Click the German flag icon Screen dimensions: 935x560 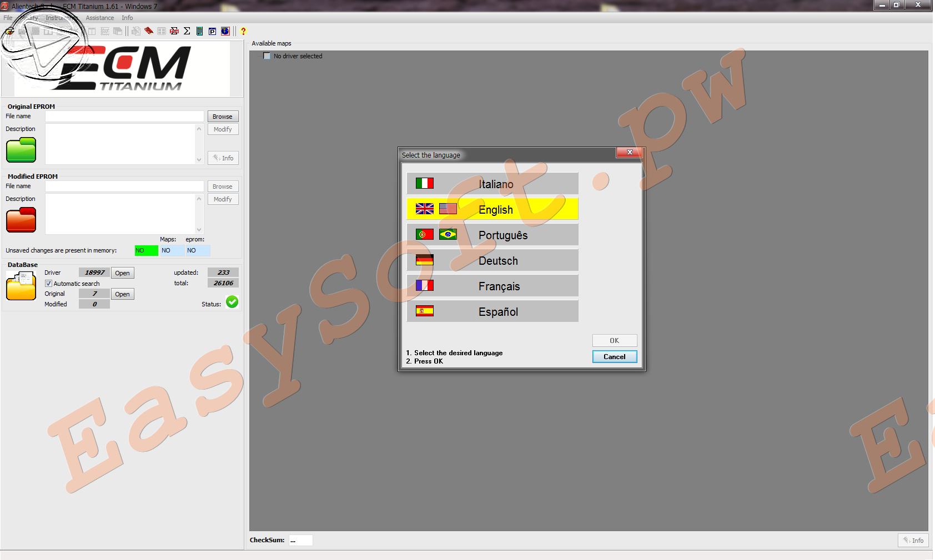pos(425,260)
